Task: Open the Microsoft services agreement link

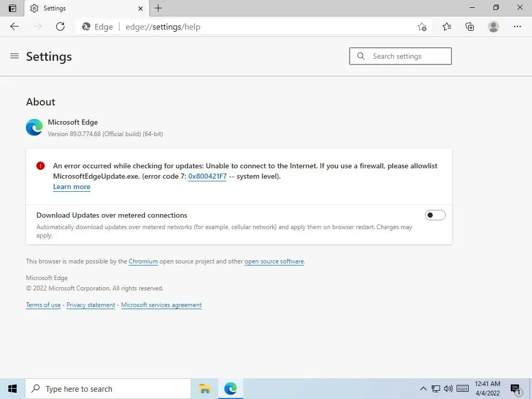Action: (x=161, y=304)
